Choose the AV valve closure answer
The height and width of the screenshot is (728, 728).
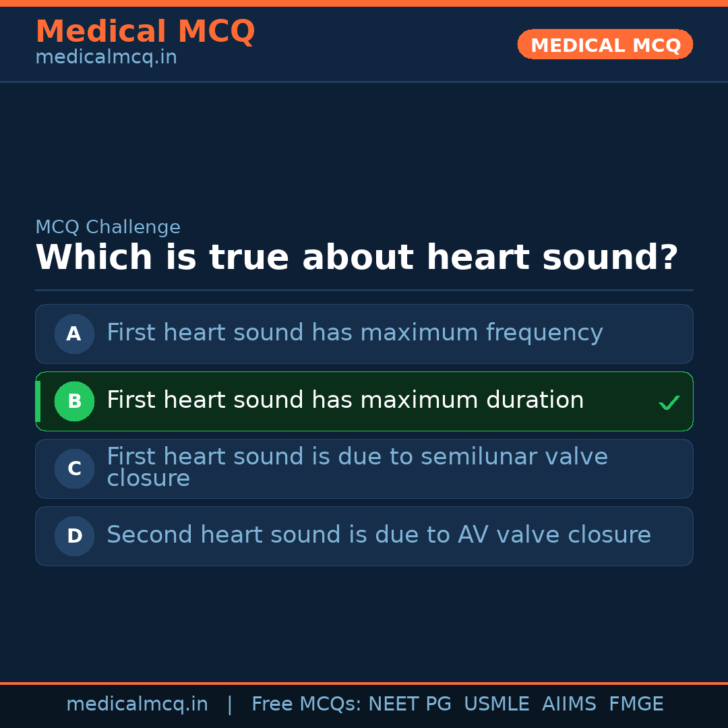point(378,535)
